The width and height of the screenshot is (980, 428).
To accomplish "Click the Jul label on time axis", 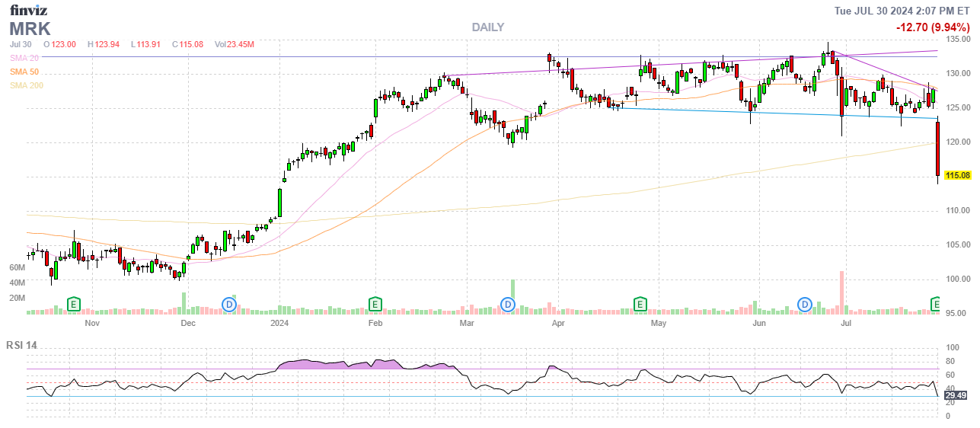I will click(845, 323).
